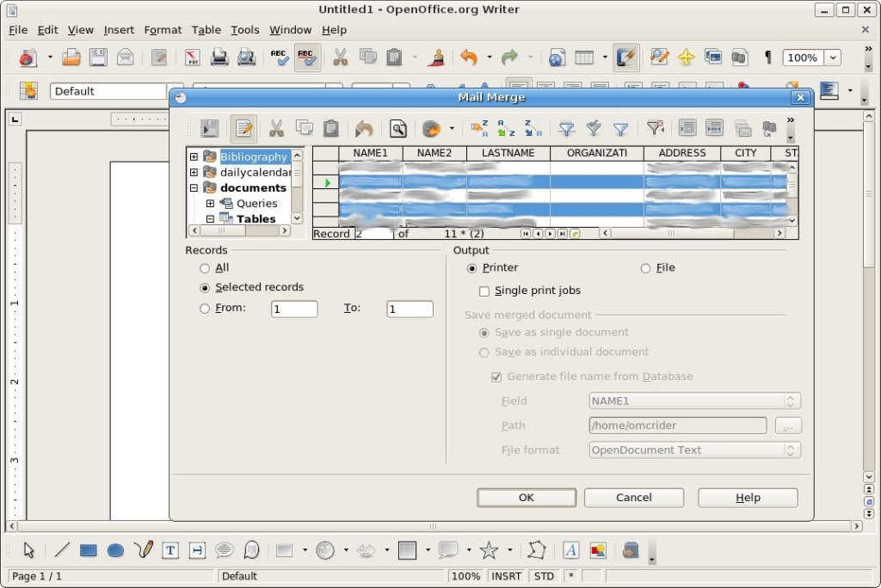Open Fontwork Gallery icon
This screenshot has height=588, width=881.
(571, 550)
